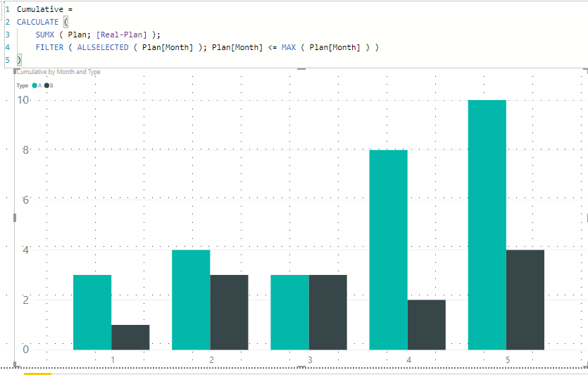Click x-axis month label 5
Image resolution: width=588 pixels, height=375 pixels.
[508, 360]
